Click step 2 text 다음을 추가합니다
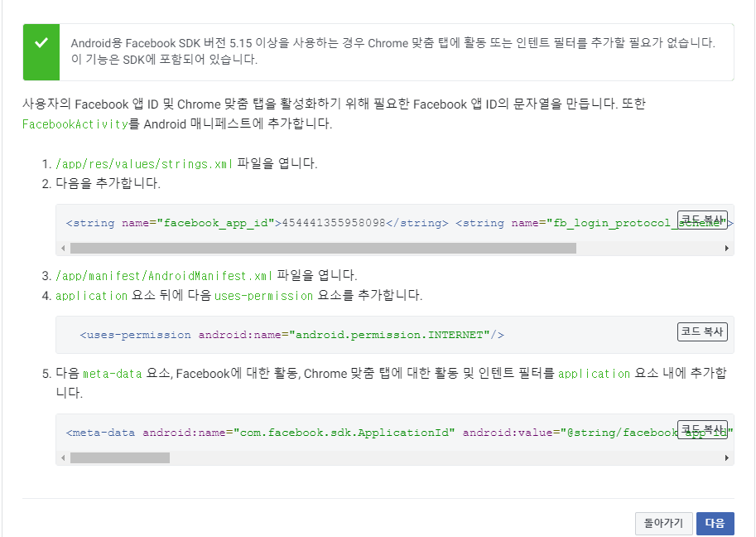756x537 pixels. pos(108,183)
